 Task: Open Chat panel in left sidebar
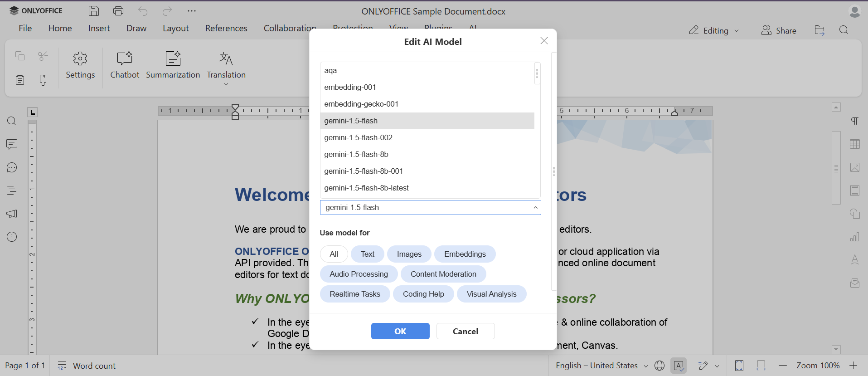click(12, 167)
